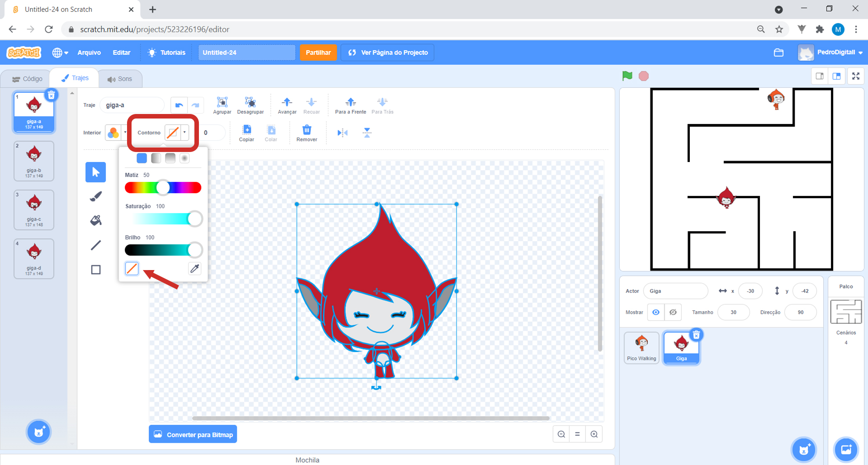Adjust the Matiz hue slider
The width and height of the screenshot is (868, 465).
tap(163, 187)
